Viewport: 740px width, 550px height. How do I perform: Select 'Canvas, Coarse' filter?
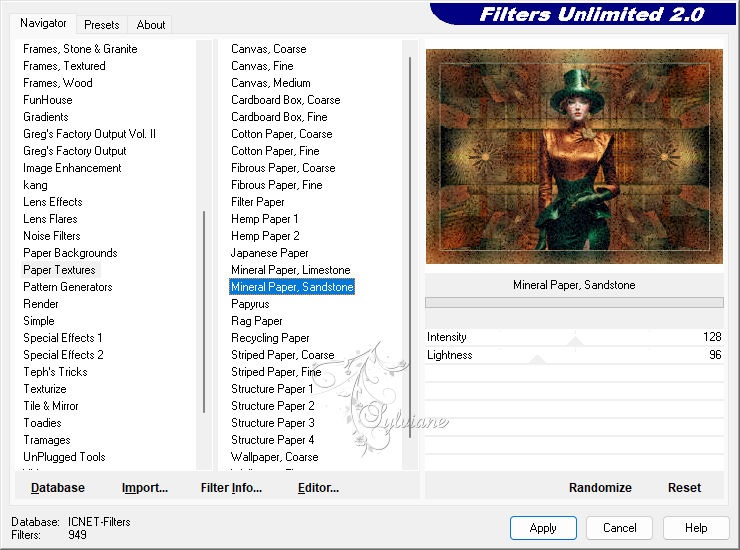tap(269, 49)
